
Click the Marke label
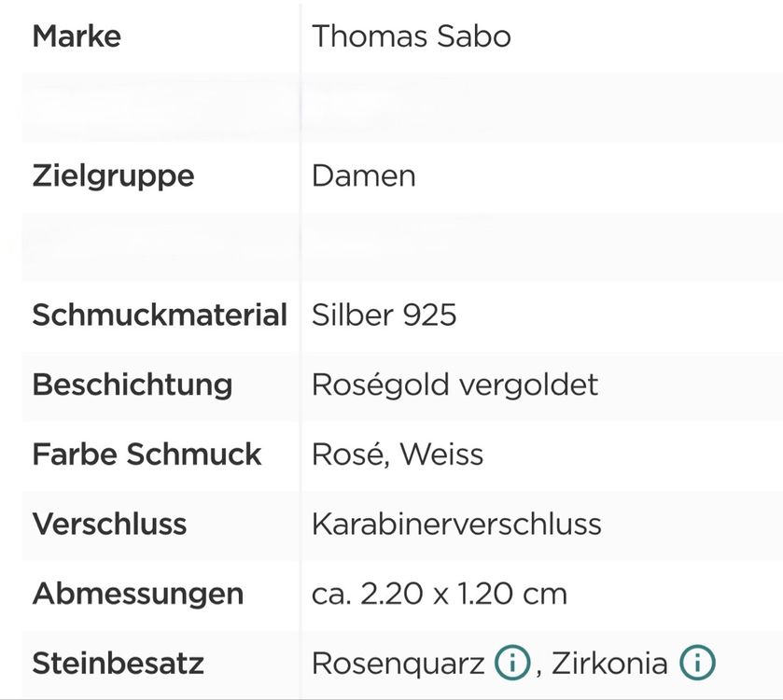pyautogui.click(x=77, y=36)
